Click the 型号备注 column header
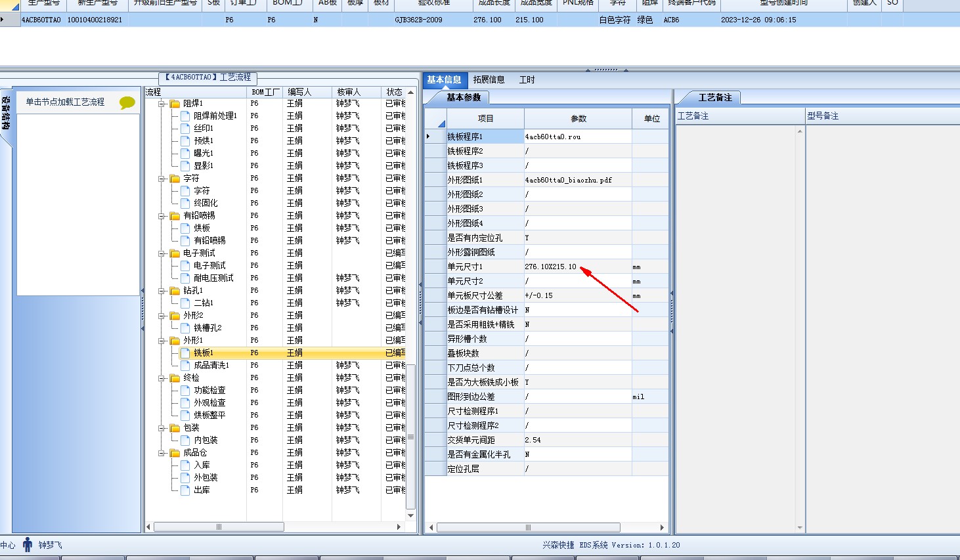The width and height of the screenshot is (960, 560). pos(882,116)
